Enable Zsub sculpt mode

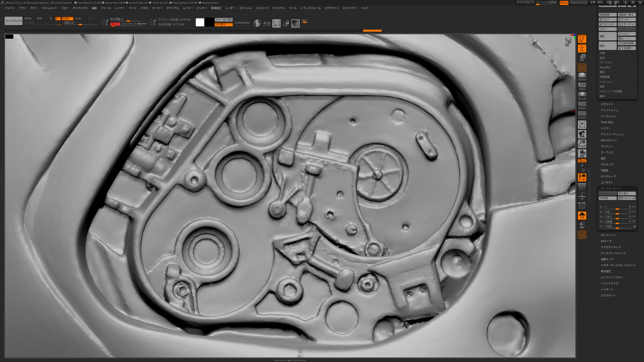point(80,18)
